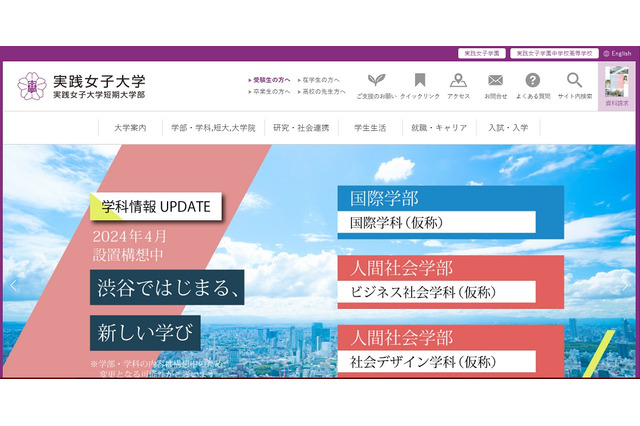Go to 受験生の方へ page
The height and width of the screenshot is (426, 640).
coord(269,80)
